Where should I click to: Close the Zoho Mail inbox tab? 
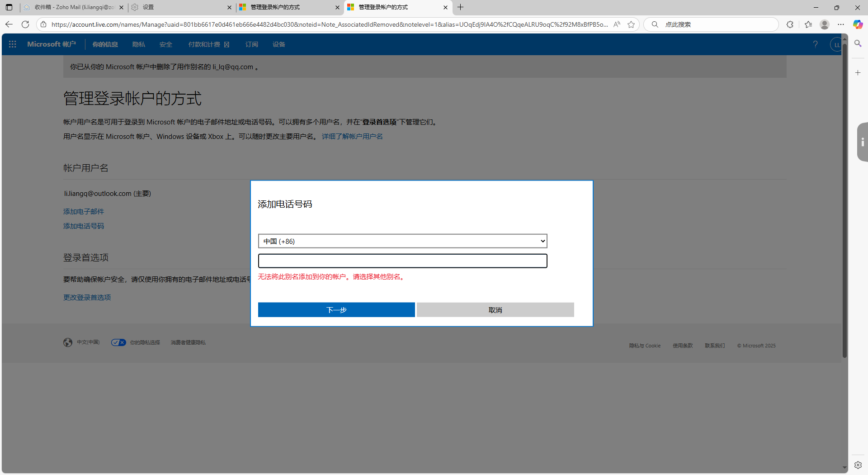tap(121, 7)
